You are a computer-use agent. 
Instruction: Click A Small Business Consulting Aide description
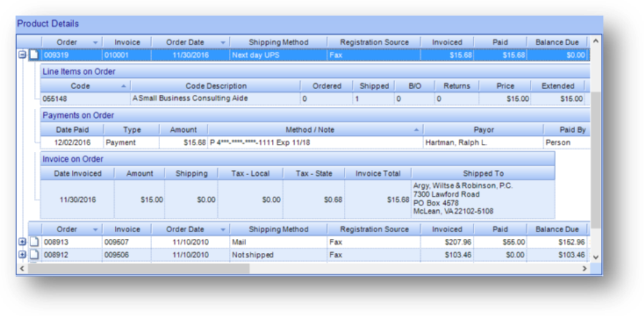(x=216, y=99)
